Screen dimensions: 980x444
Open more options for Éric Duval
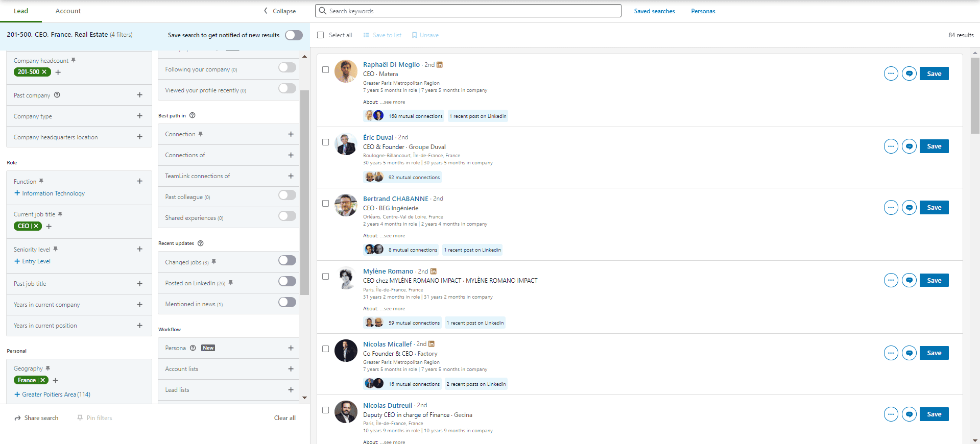pos(891,146)
